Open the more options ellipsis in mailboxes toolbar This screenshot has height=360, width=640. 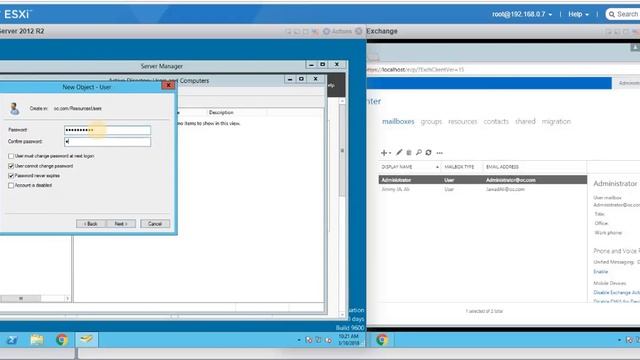[x=440, y=153]
